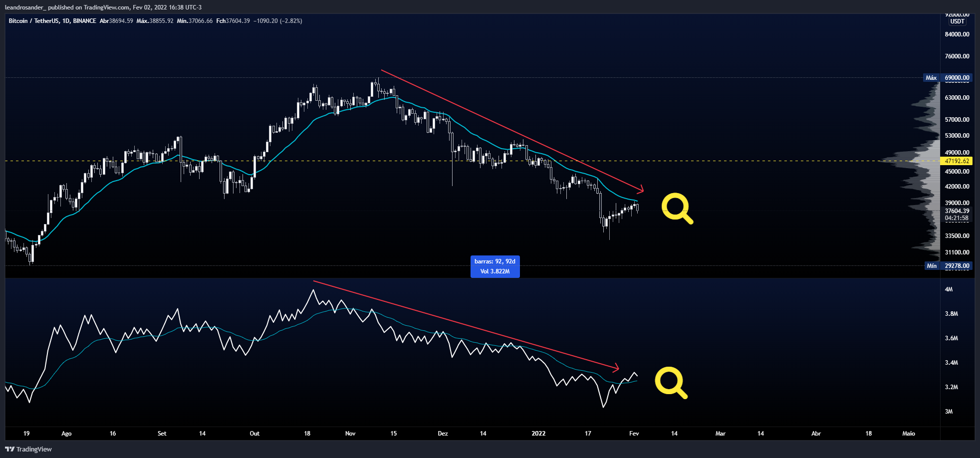Click the 84000.00 price axis label
980x458 pixels.
(x=957, y=34)
